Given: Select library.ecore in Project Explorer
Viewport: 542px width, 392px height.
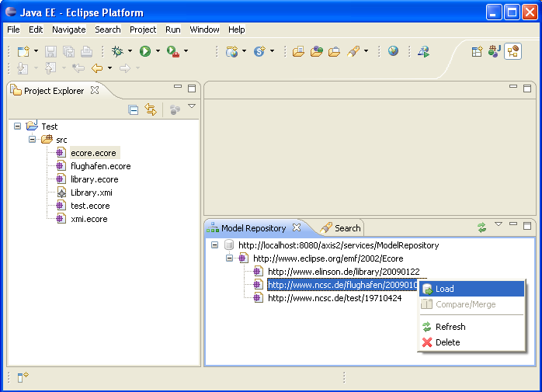Looking at the screenshot, I should point(95,179).
